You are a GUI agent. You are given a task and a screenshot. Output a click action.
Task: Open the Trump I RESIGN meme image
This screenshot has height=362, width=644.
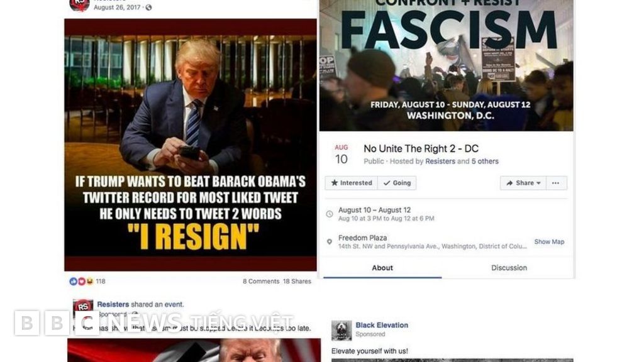tap(191, 145)
